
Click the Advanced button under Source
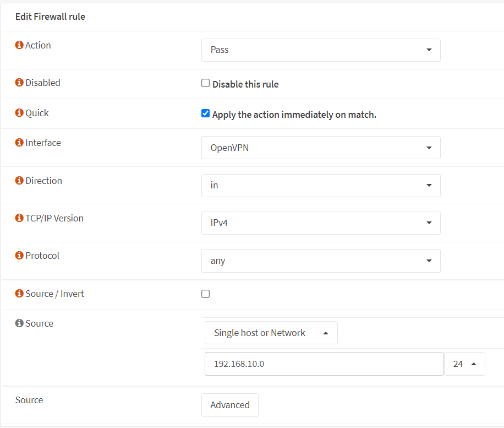pos(229,404)
